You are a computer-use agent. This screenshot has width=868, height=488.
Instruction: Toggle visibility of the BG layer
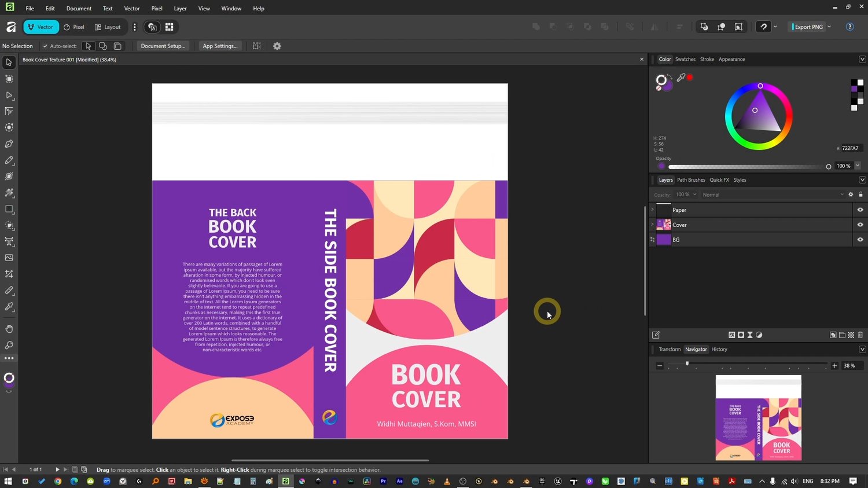860,240
